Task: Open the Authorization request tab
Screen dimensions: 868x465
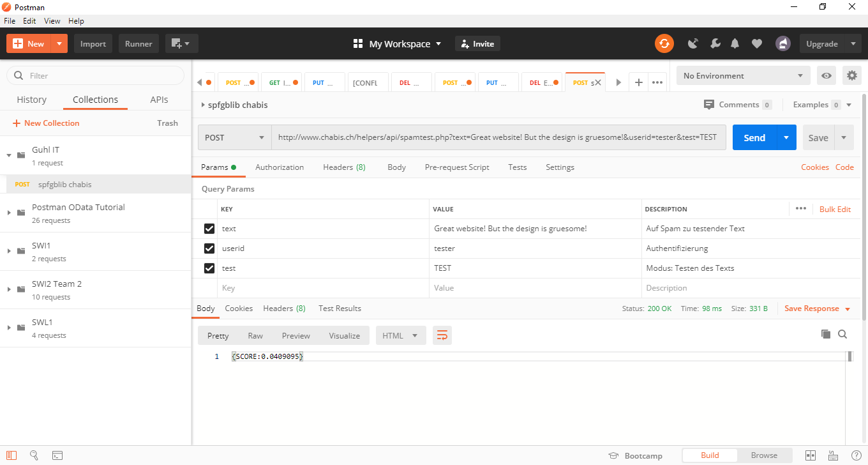Action: 280,167
